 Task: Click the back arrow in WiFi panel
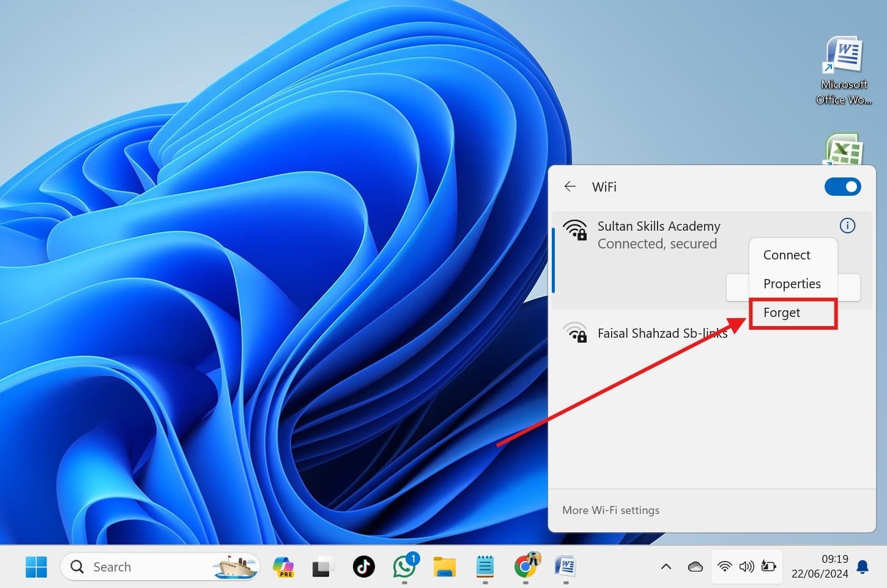point(570,187)
